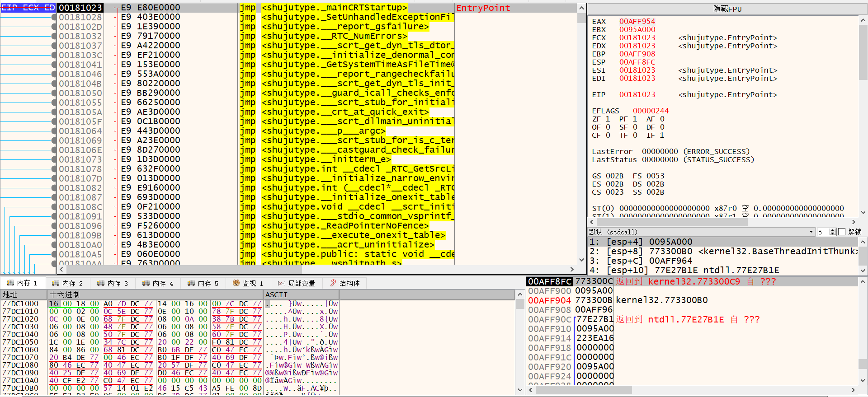Click breakpoint bullet beside address 0018105F
Viewport: 868px width, 397px height.
[54, 121]
